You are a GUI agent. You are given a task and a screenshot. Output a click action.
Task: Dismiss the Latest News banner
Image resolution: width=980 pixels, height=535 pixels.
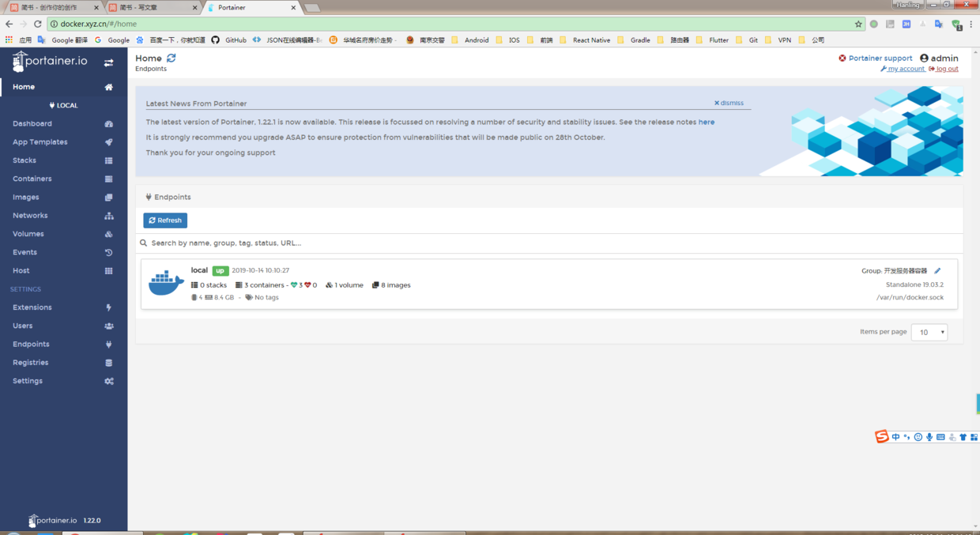coord(729,103)
